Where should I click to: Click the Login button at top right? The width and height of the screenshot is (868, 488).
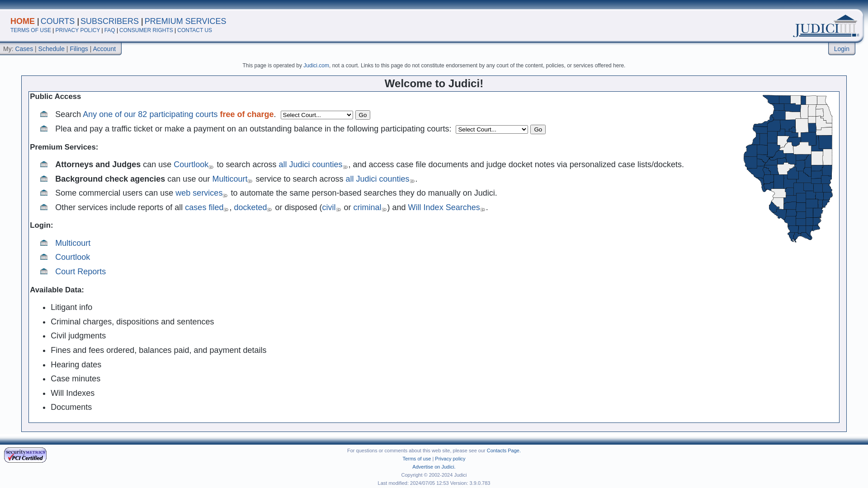click(842, 49)
